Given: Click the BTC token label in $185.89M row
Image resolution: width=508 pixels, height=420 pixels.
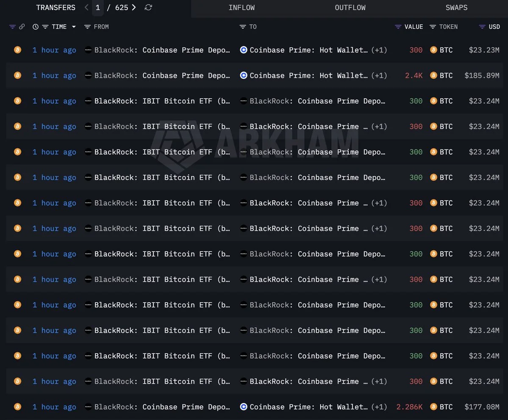Looking at the screenshot, I should click(446, 75).
